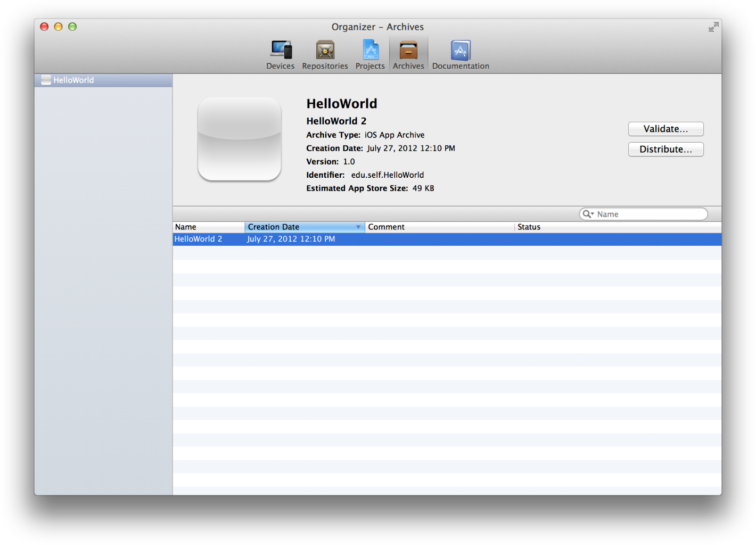Focus the Name search field
756x545 pixels.
tap(650, 214)
